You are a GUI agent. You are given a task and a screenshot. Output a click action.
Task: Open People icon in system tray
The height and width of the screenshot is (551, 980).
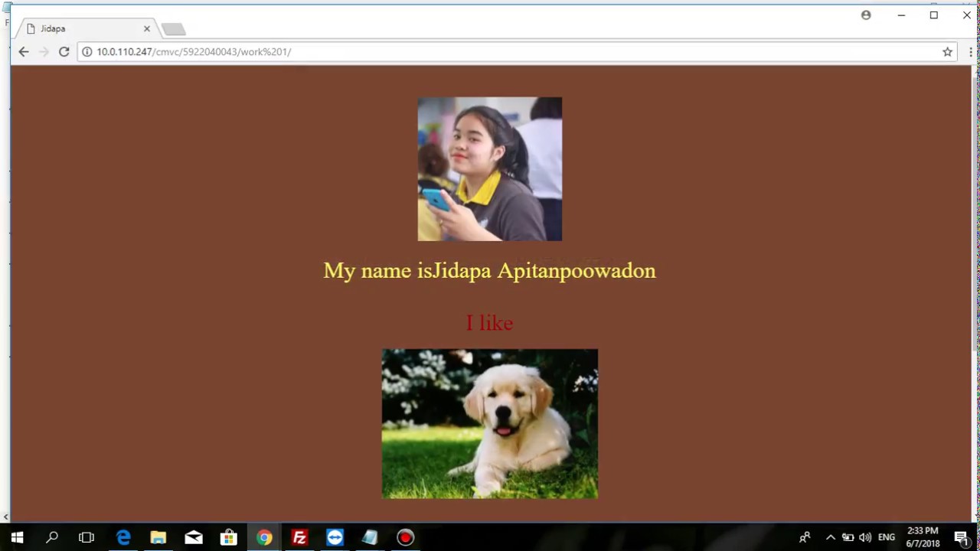805,538
